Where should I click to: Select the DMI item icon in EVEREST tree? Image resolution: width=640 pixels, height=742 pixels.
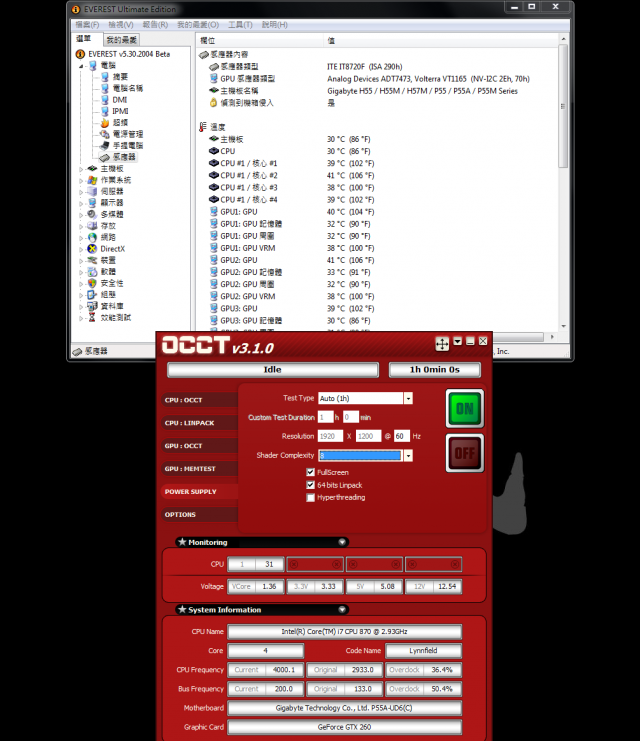(105, 100)
